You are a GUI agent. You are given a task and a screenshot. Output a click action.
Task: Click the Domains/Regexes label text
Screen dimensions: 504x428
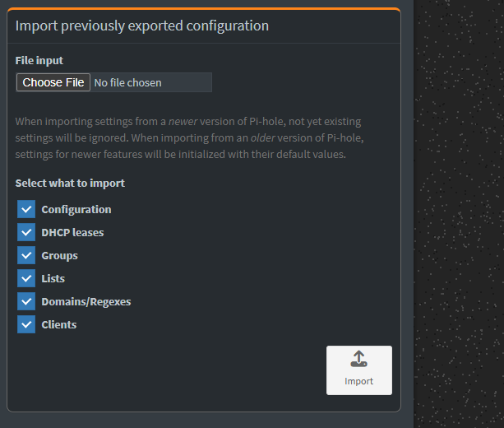(x=86, y=302)
